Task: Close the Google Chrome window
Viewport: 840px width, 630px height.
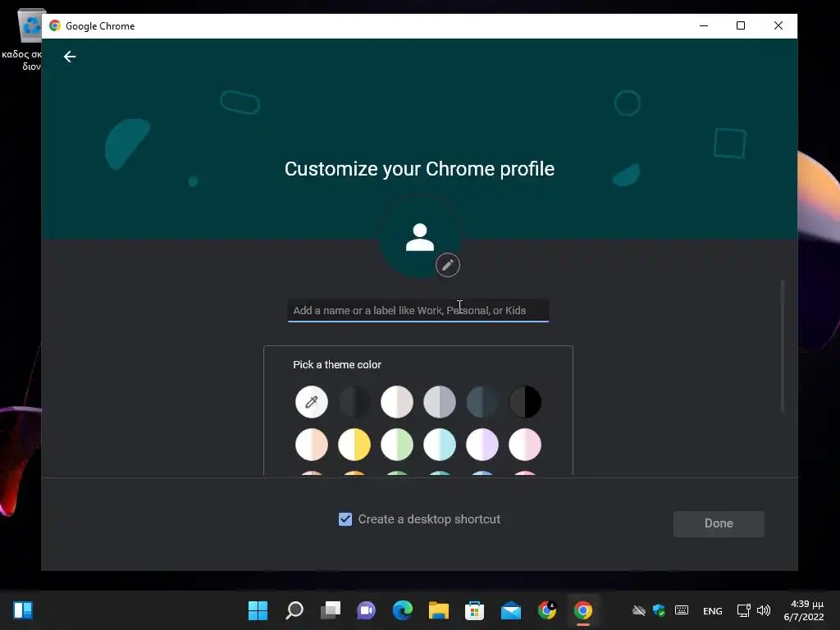Action: [x=778, y=25]
